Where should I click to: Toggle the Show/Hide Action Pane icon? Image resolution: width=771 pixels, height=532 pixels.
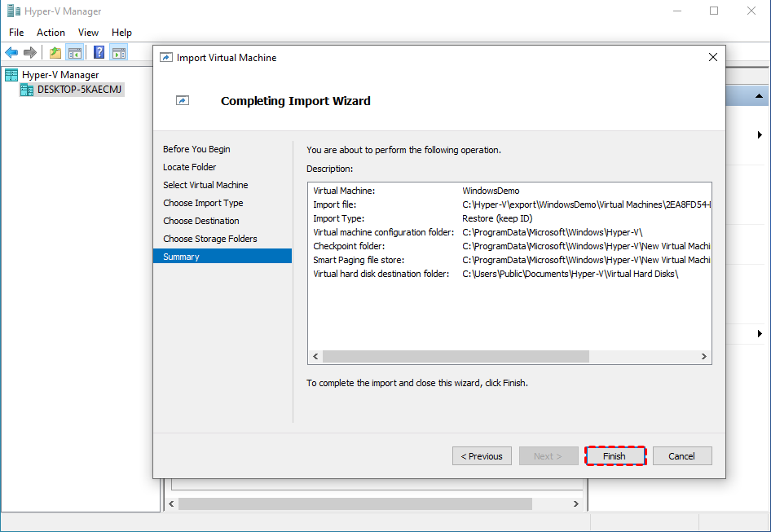pos(119,52)
